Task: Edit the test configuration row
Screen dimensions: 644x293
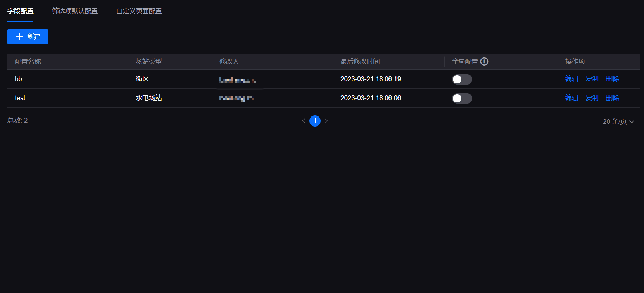Action: (x=571, y=98)
